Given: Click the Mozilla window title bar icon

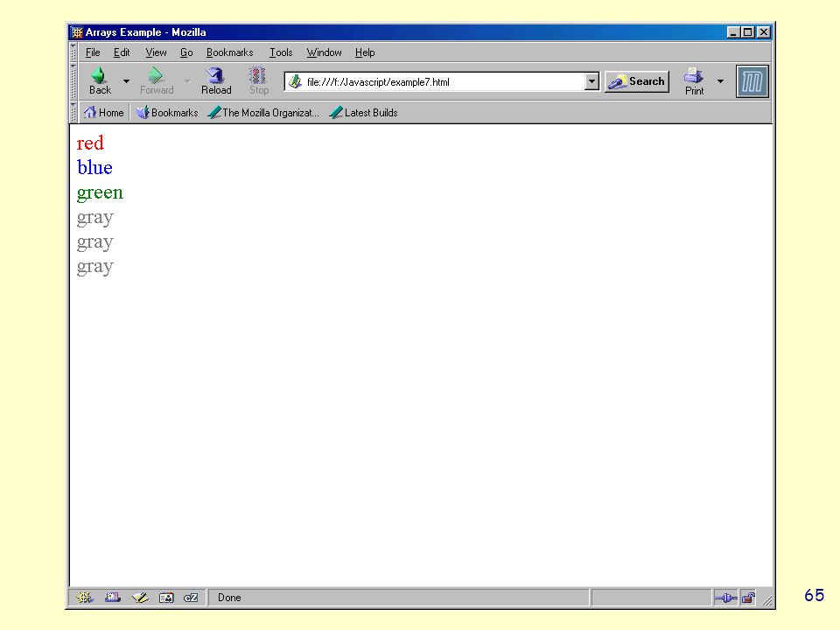Looking at the screenshot, I should click(x=77, y=32).
